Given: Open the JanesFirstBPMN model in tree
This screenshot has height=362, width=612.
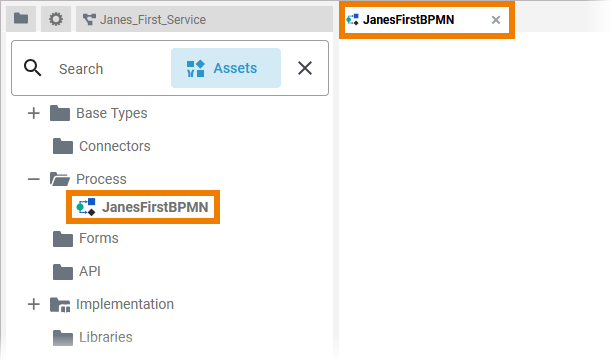Looking at the screenshot, I should pos(143,207).
